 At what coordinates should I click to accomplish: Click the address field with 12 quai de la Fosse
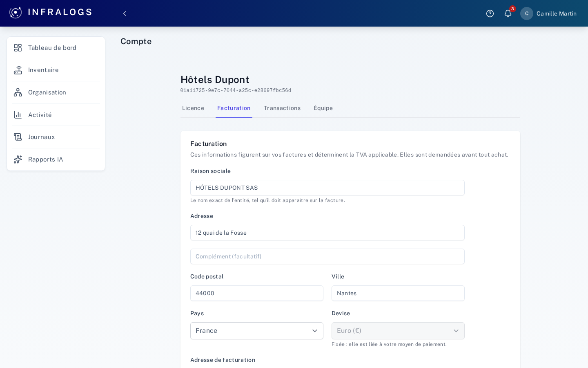327,233
